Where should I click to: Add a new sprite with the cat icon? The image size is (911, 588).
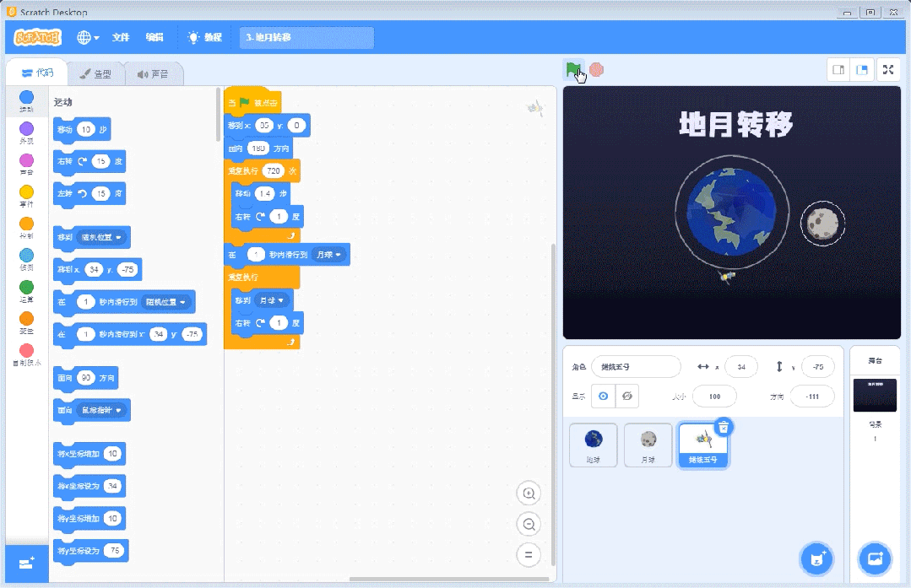point(815,558)
